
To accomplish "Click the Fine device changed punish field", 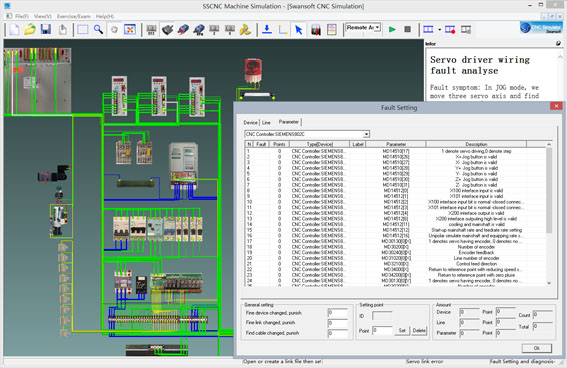I will 337,313.
